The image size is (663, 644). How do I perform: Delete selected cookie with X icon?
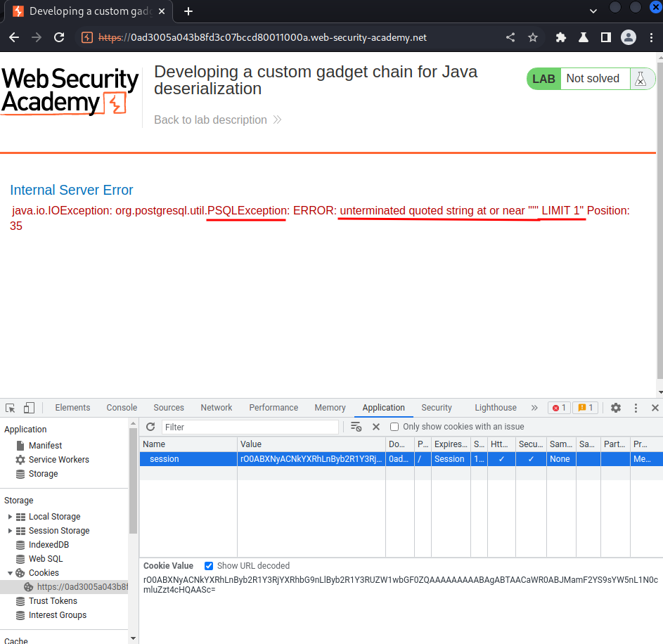376,427
